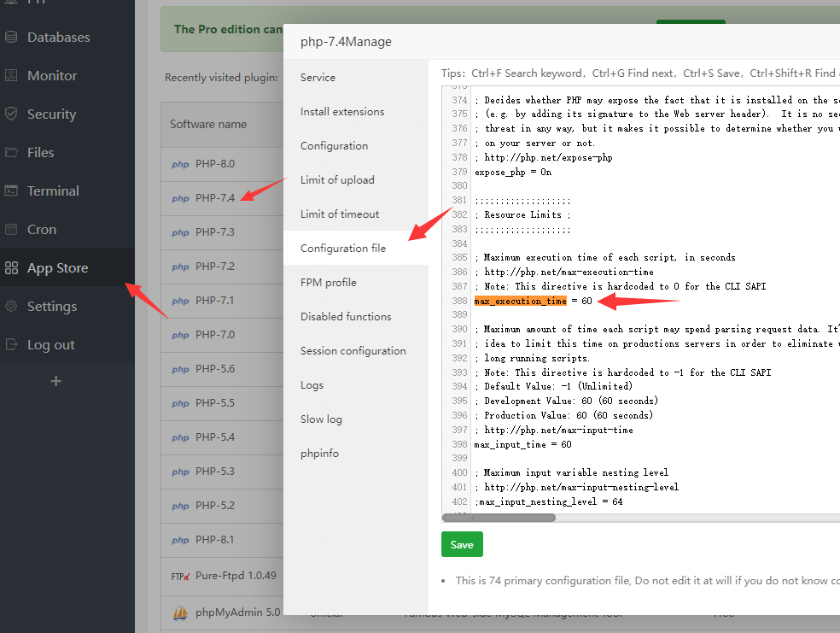Screen dimensions: 840x633
Task: Click the Log out icon
Action: click(11, 344)
